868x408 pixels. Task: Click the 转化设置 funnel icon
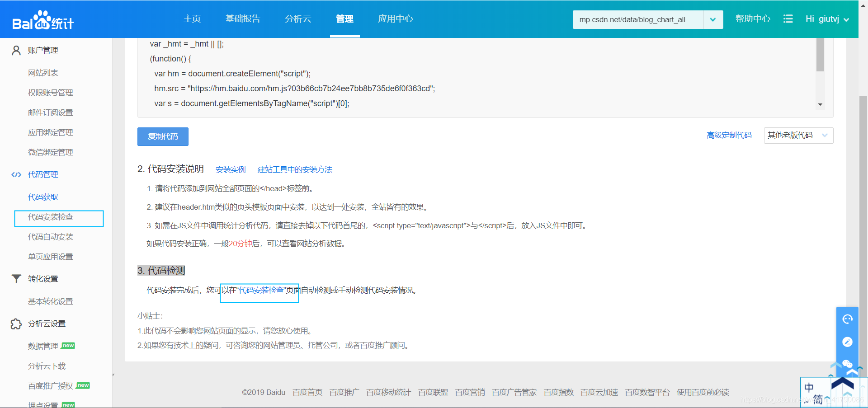(16, 279)
